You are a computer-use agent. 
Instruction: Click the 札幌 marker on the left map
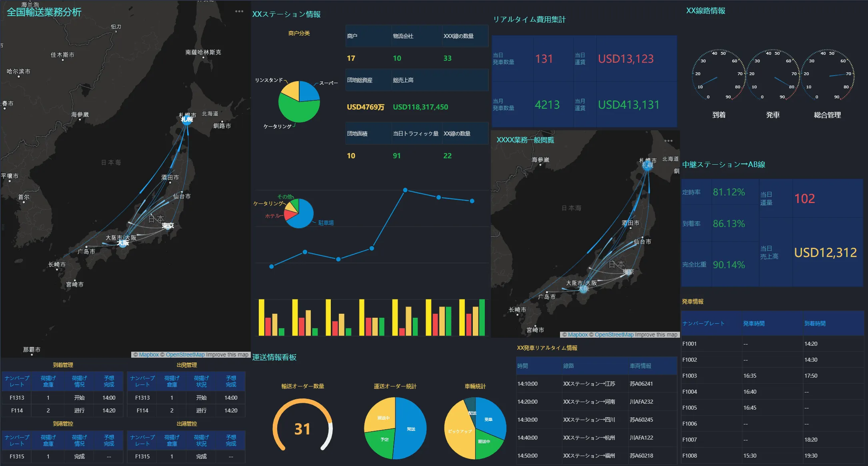click(x=187, y=120)
